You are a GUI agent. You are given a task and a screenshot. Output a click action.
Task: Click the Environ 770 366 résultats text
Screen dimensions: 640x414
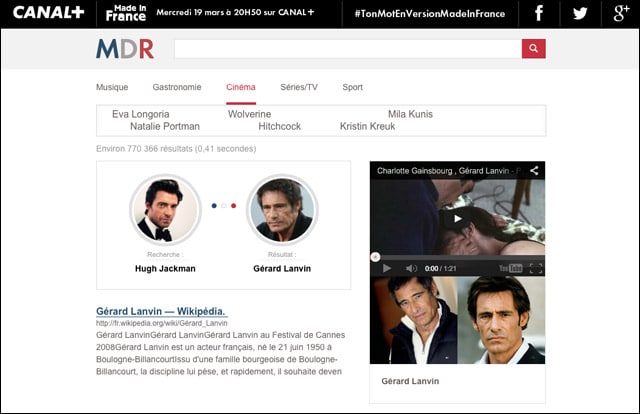pos(176,149)
